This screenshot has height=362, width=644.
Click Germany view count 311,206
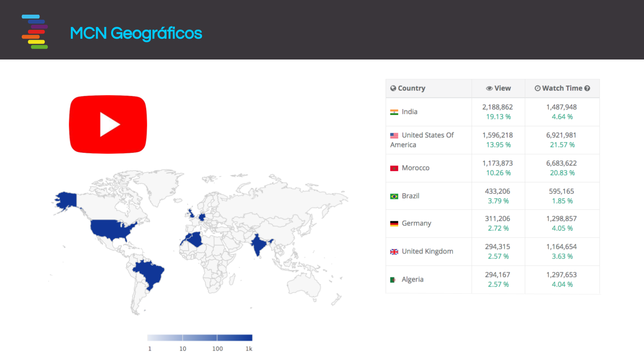pyautogui.click(x=498, y=219)
